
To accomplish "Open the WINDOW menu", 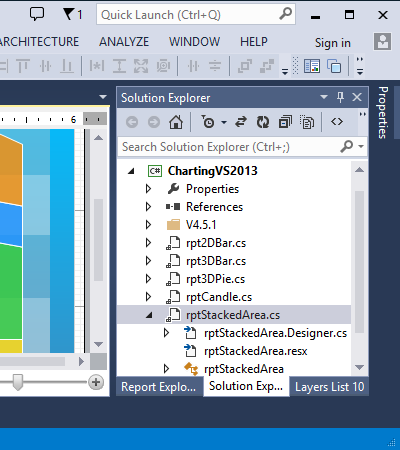I will [x=194, y=42].
